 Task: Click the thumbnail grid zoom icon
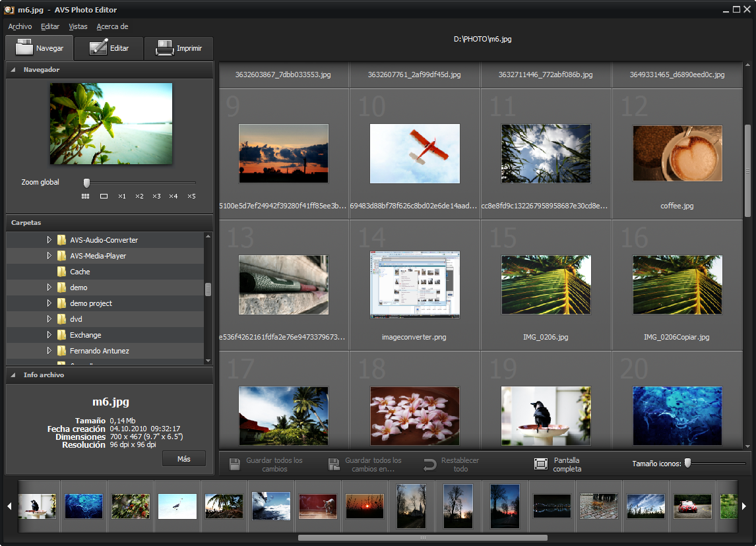85,196
